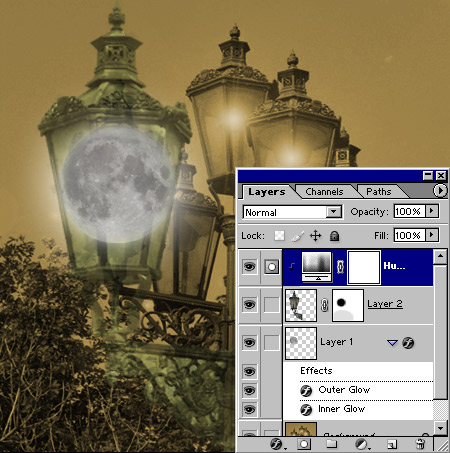Toggle lock image pixels brush icon
450x453 pixels.
click(297, 236)
